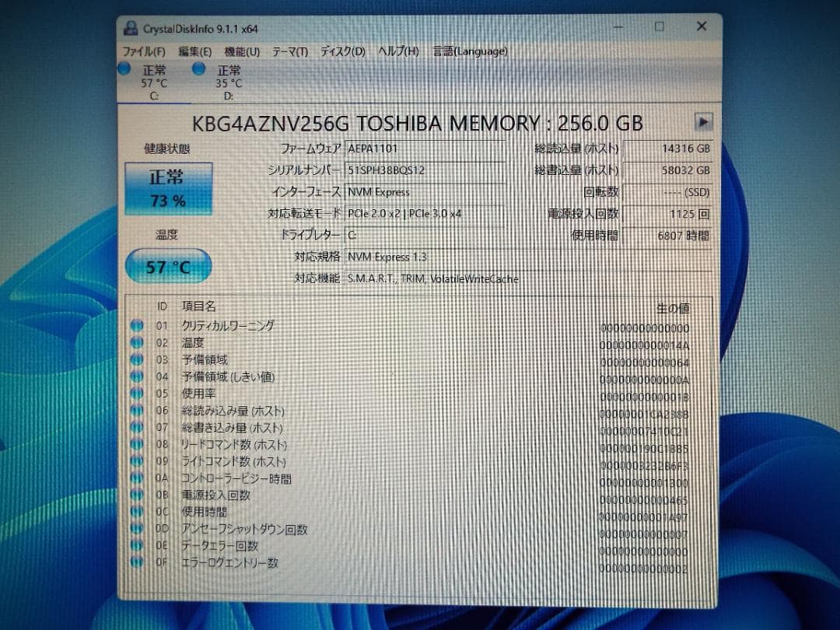The height and width of the screenshot is (630, 840).
Task: Click the CrystalDiskInfo title bar icon
Action: point(130,27)
